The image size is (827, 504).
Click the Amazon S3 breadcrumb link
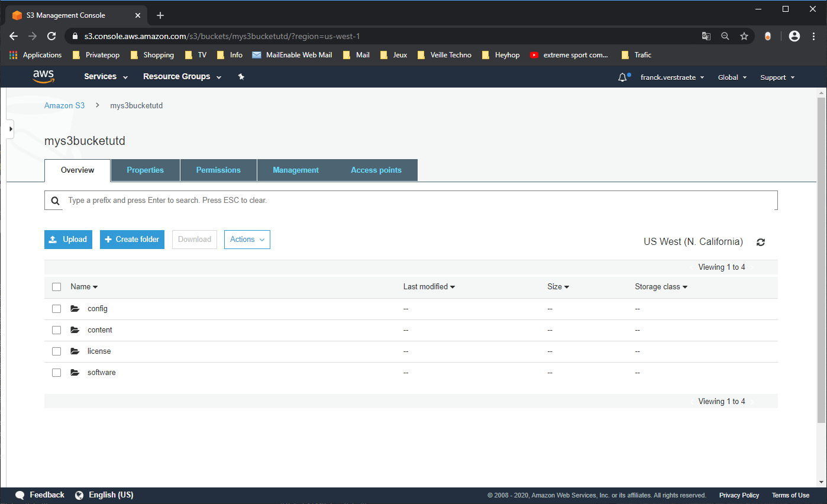(64, 106)
